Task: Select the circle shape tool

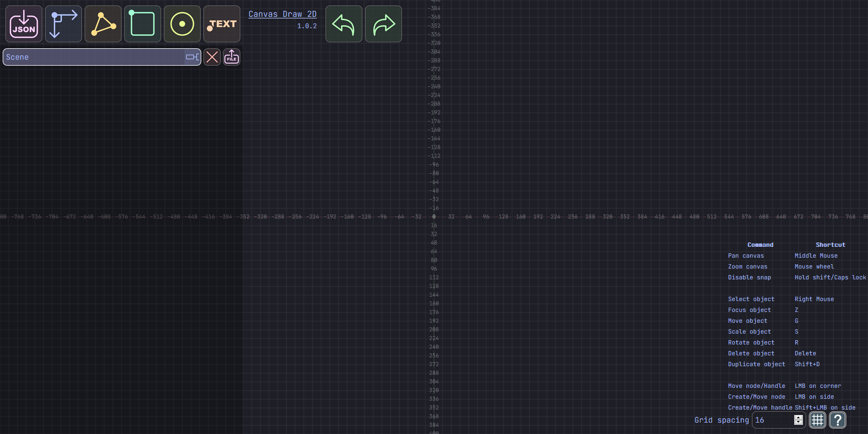Action: click(x=182, y=24)
